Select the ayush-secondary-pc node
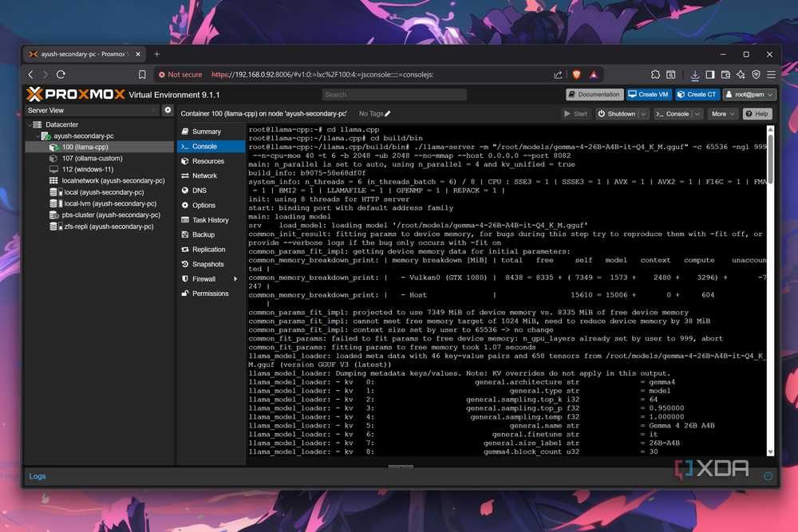Viewport: 798px width, 532px height. coord(84,136)
